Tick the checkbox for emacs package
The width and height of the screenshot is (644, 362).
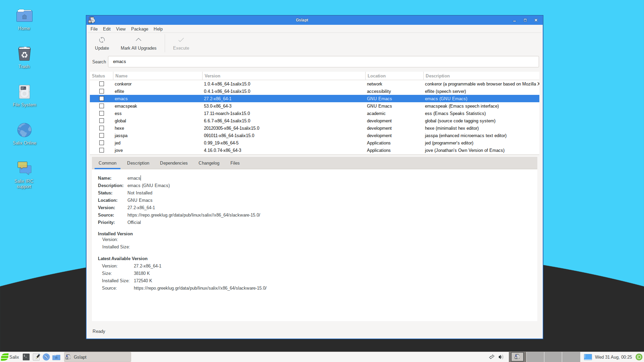coord(102,99)
